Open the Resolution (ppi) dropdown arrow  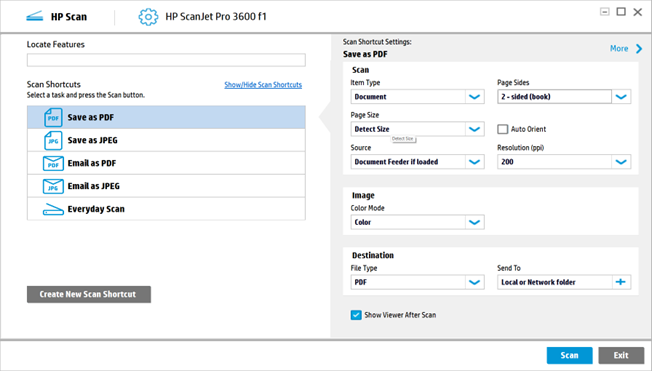click(x=621, y=162)
